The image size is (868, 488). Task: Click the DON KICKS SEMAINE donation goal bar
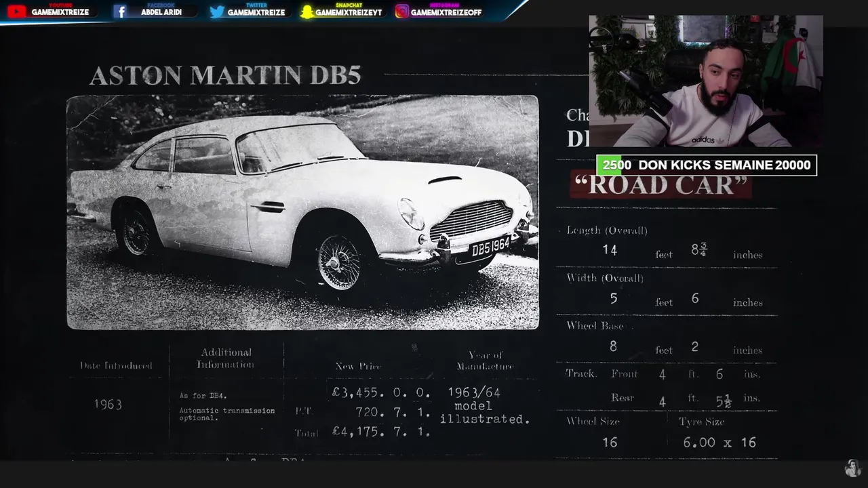click(x=707, y=165)
